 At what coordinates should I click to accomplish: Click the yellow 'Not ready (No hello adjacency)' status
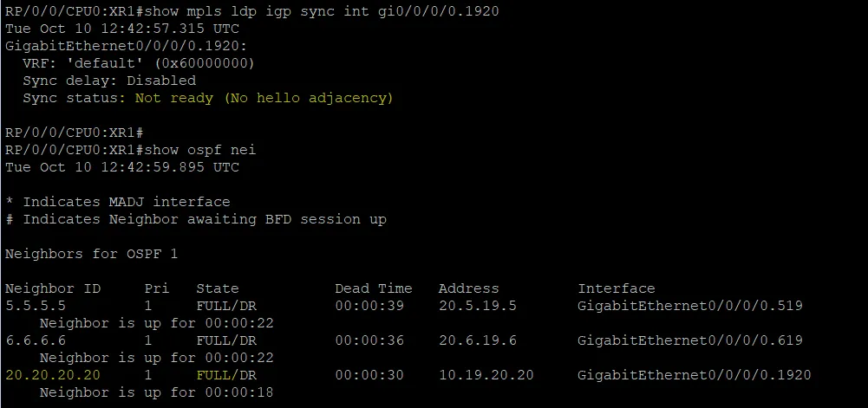(x=264, y=98)
